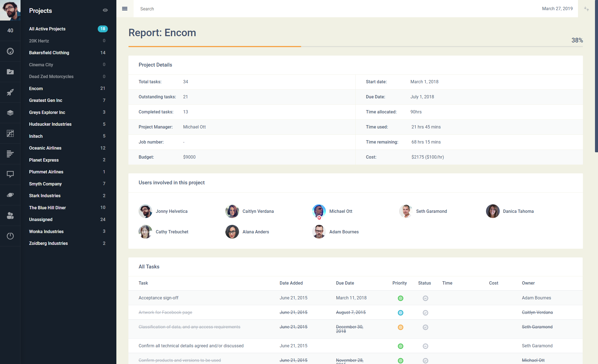Click the collapse arrows icon top right

pyautogui.click(x=586, y=9)
